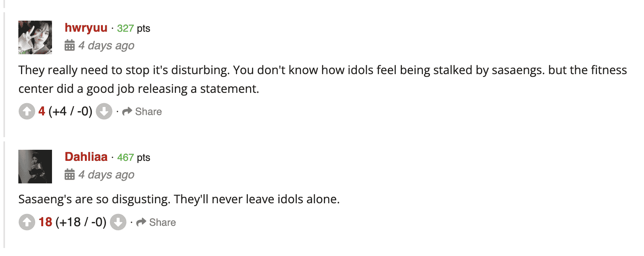Click the calendar icon beside hwryuu's timestamp

[x=69, y=45]
